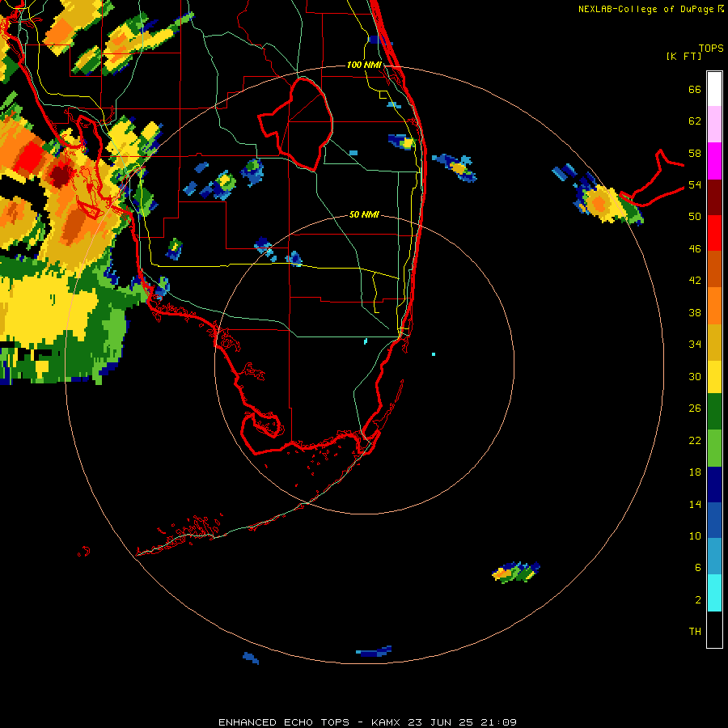The image size is (728, 728).
Task: Select the 58 legend value
Action: 695,153
